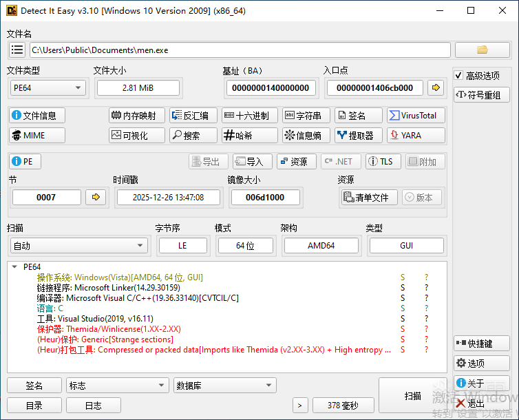Open the 数据库 dropdown
Image resolution: width=519 pixels, height=420 pixels.
point(224,386)
